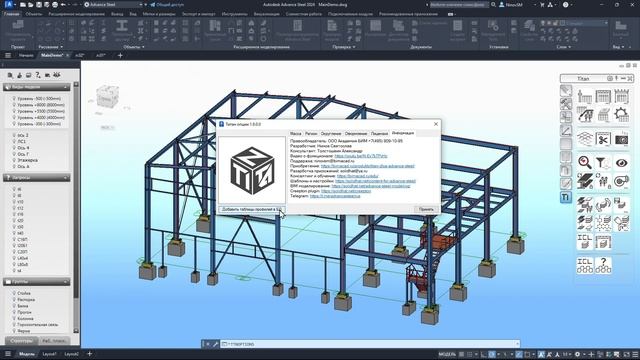Toggle lightbulb for L80x6 query
640x360 pixels.
pyautogui.click(x=14, y=264)
